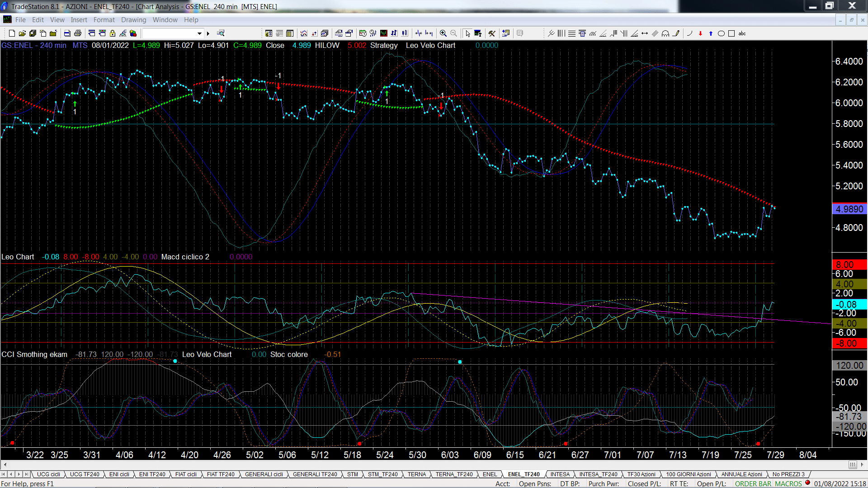Viewport: 868px width, 488px height.
Task: Switch to the GENERALI cicli tab
Action: pos(264,474)
